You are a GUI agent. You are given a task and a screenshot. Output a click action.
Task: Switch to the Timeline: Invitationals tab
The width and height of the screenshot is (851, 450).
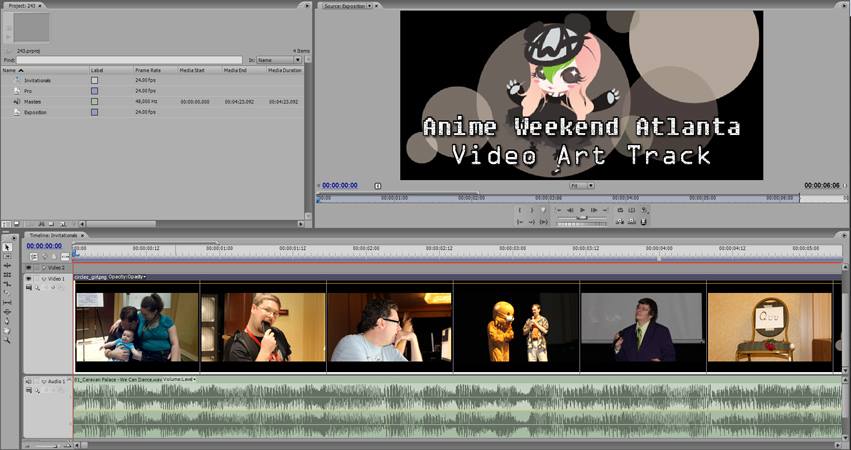tap(53, 235)
